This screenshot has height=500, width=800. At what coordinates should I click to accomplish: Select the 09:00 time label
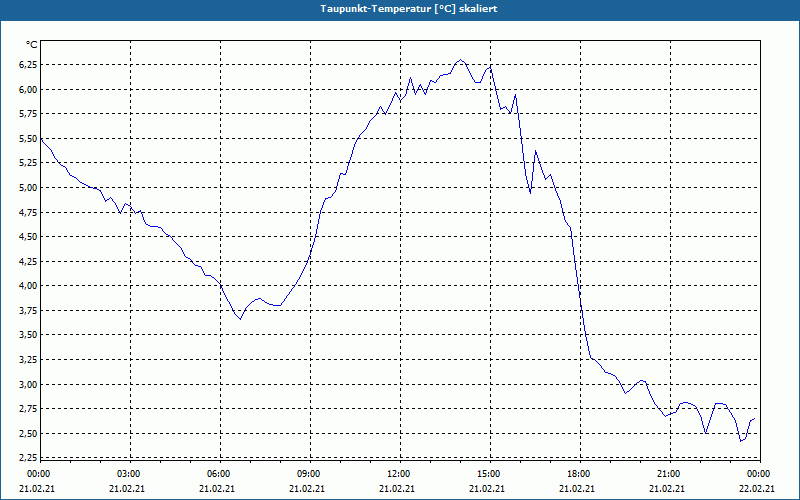click(309, 474)
